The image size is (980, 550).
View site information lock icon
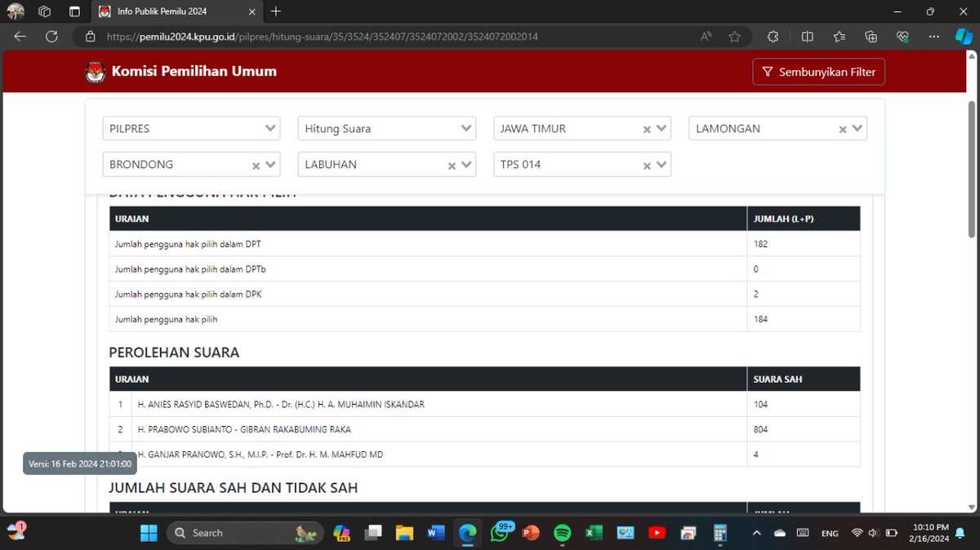pyautogui.click(x=90, y=37)
